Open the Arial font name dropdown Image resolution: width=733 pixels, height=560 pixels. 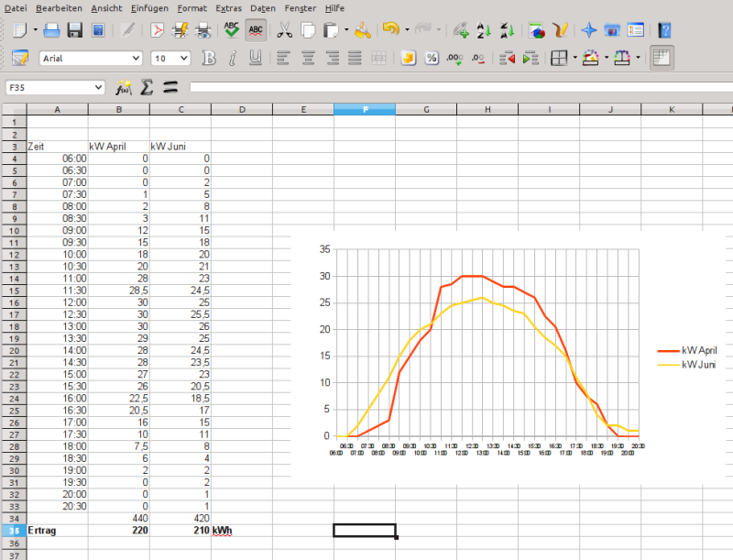[136, 59]
